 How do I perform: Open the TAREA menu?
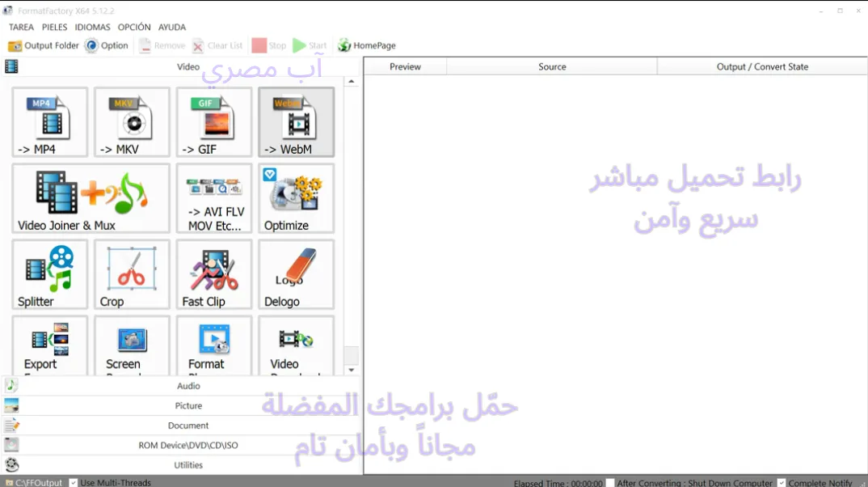[21, 28]
